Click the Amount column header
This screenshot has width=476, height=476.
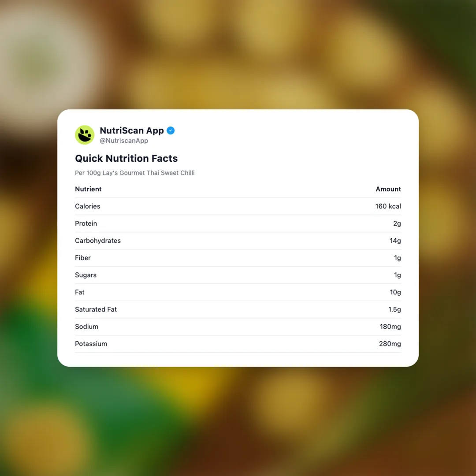tap(388, 189)
